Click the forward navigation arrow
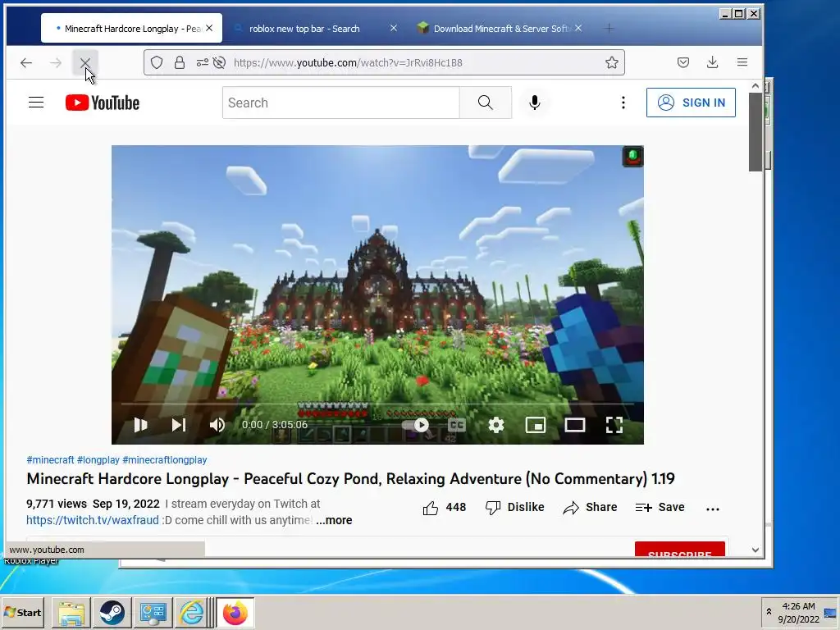This screenshot has height=630, width=840. pos(55,62)
